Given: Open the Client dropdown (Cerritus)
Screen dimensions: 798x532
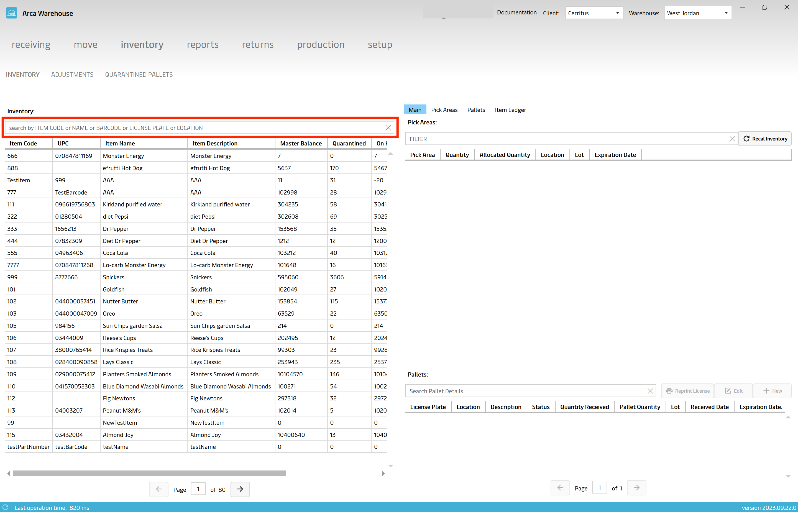Looking at the screenshot, I should coord(594,13).
